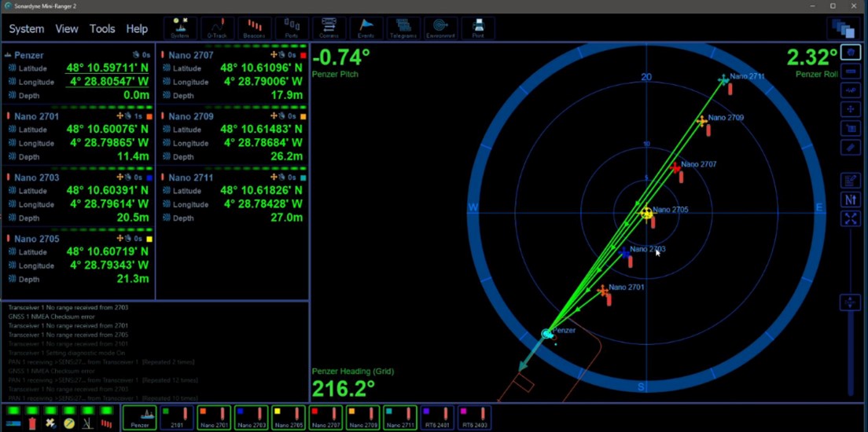This screenshot has height=432, width=868.
Task: Toggle the Nano 2701 beacon button
Action: coord(215,417)
